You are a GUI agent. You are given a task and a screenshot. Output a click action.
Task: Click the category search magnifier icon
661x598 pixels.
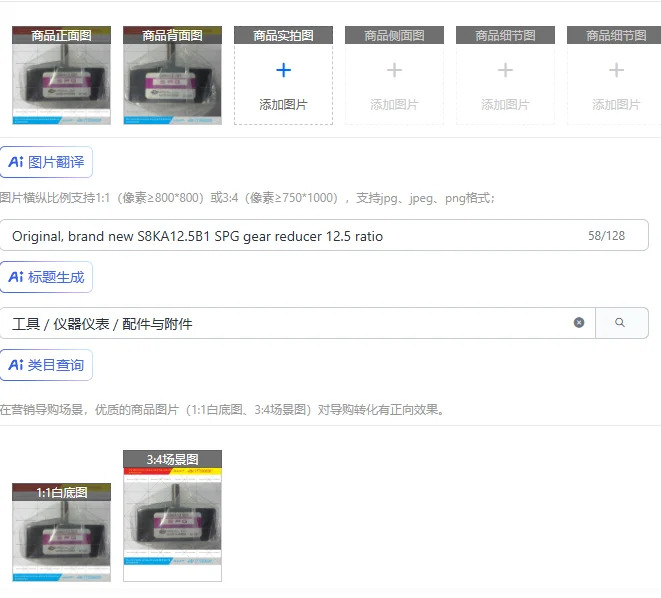pos(620,323)
